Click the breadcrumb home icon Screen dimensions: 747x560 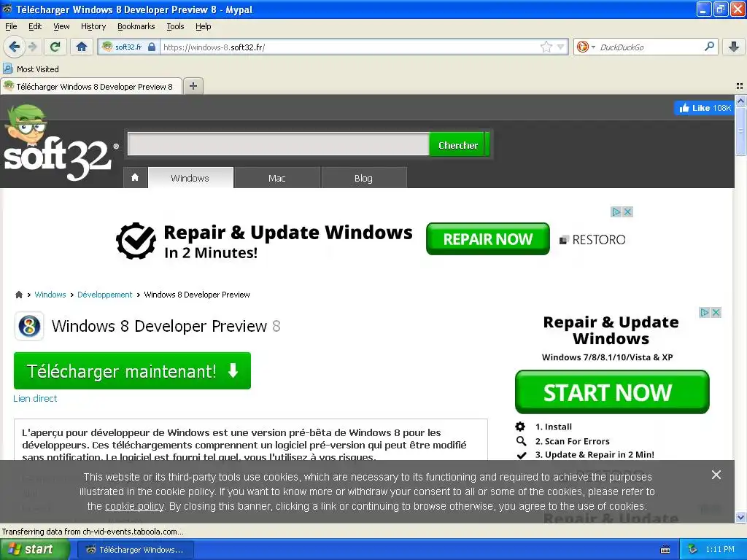tap(19, 295)
